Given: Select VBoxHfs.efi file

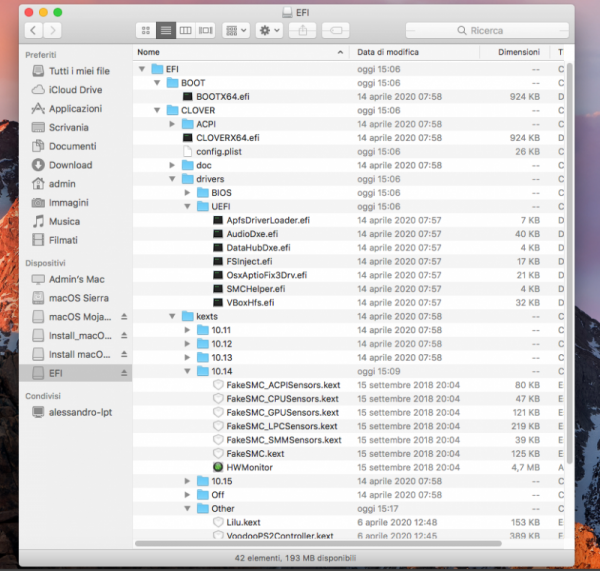Looking at the screenshot, I should click(x=350, y=302).
